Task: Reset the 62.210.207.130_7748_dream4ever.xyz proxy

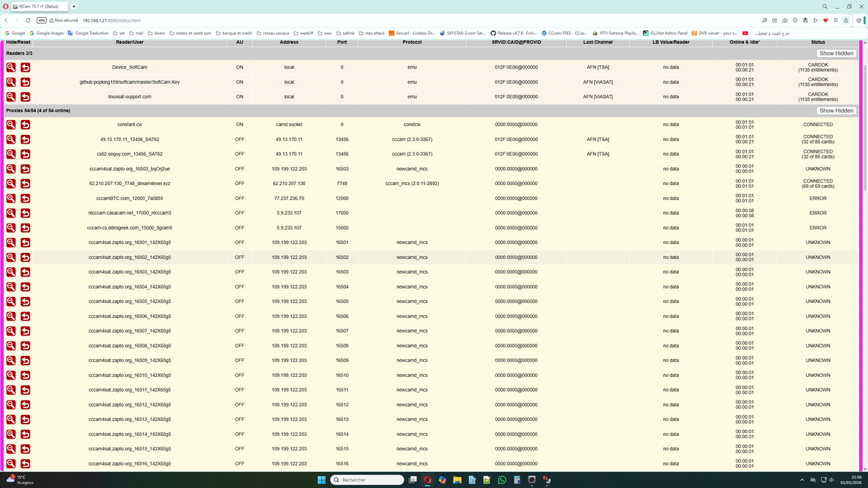Action: 25,184
